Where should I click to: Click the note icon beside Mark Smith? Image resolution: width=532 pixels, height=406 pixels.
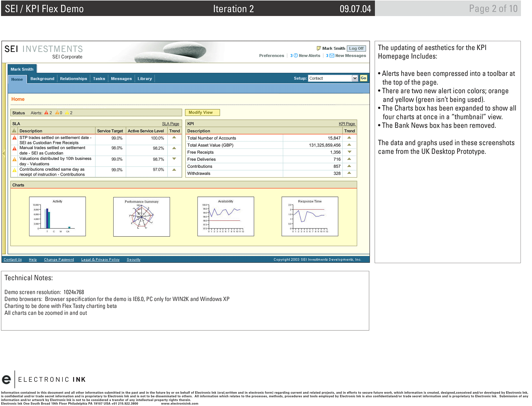[319, 48]
